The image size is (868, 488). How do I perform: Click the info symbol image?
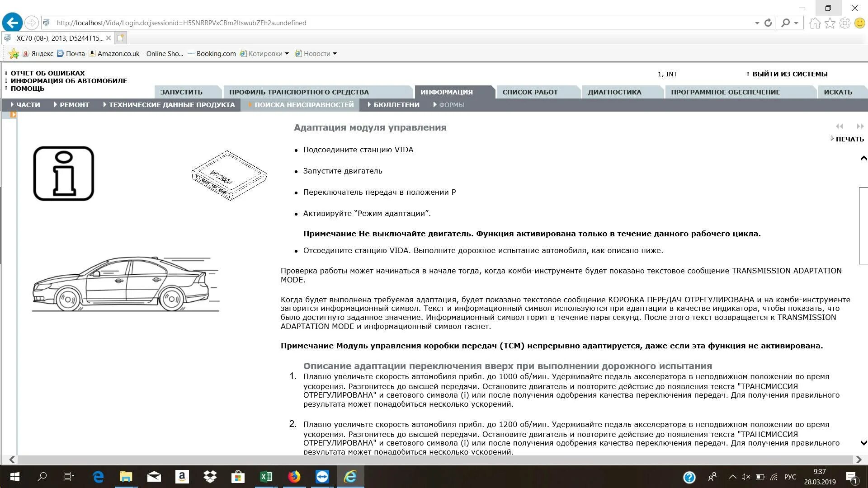point(64,174)
